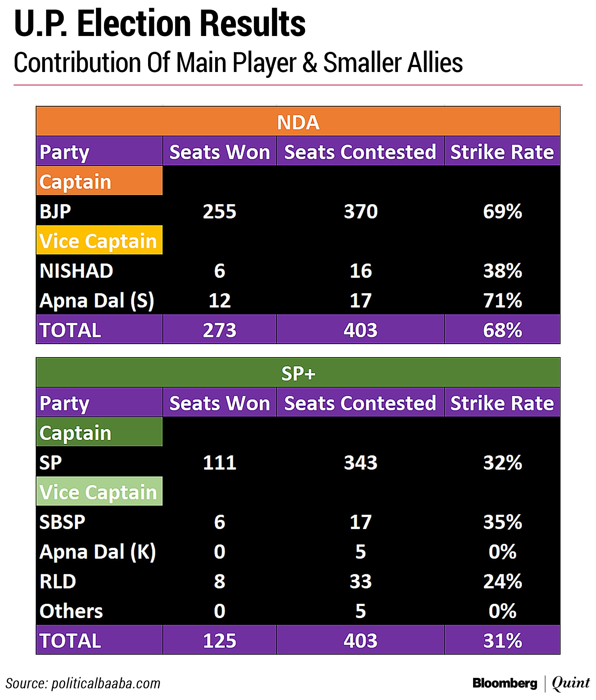Click the green SP+ header banner
596x700 pixels.
pos(298,373)
